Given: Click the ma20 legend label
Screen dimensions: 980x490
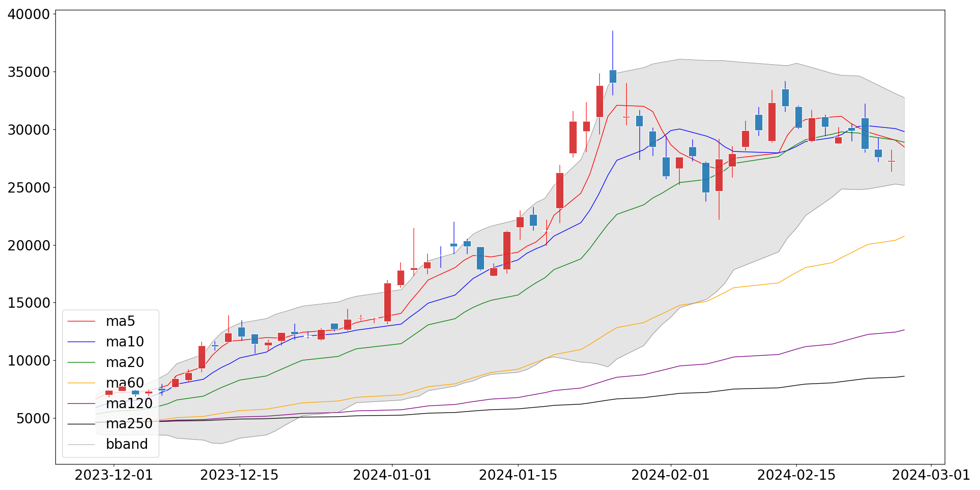Looking at the screenshot, I should 125,362.
